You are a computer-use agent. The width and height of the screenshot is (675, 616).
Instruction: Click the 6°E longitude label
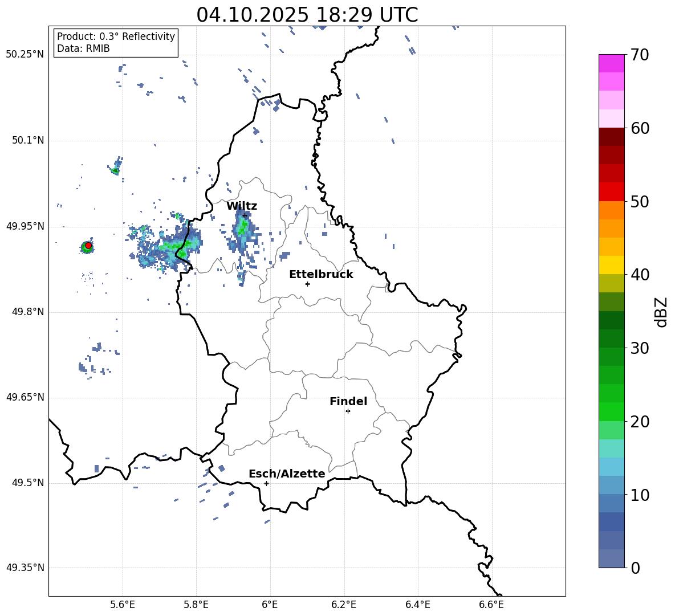270,605
